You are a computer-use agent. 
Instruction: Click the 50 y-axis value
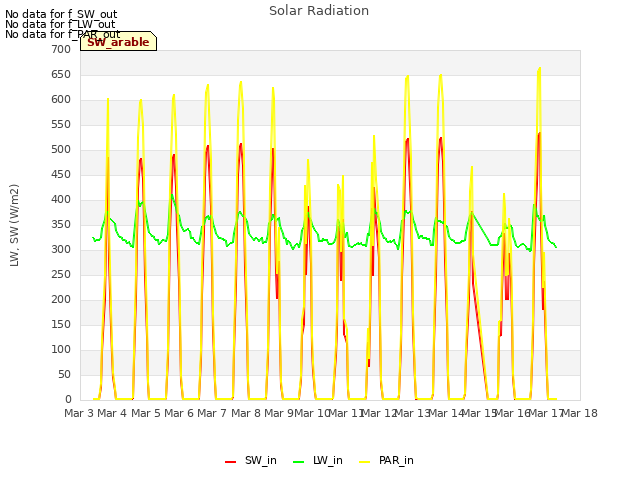pyautogui.click(x=64, y=375)
